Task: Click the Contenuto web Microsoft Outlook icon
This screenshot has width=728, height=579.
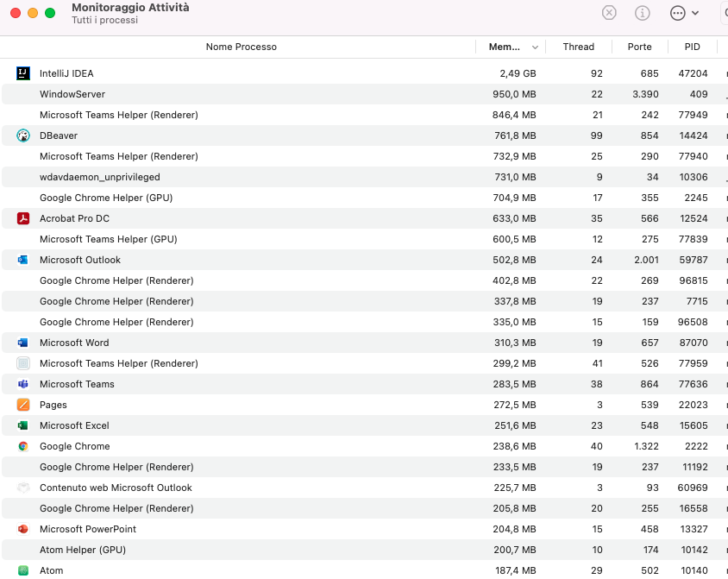Action: 23,488
